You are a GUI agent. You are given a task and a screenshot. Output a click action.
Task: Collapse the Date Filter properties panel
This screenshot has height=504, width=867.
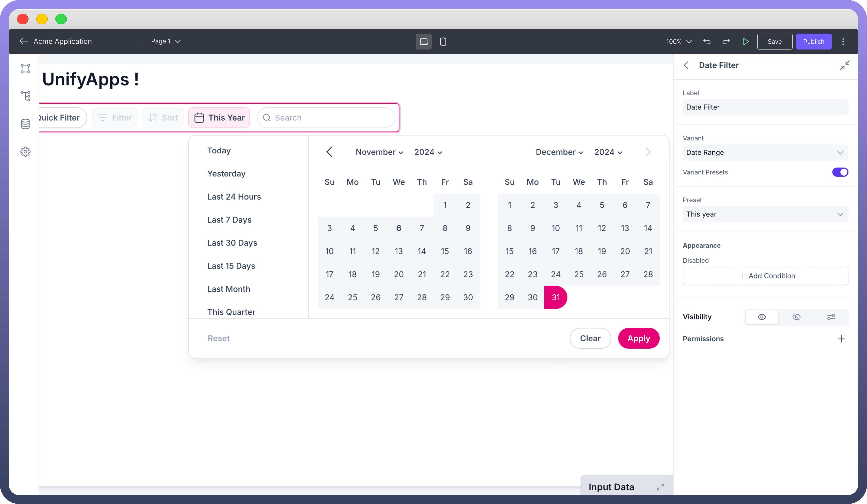[845, 65]
